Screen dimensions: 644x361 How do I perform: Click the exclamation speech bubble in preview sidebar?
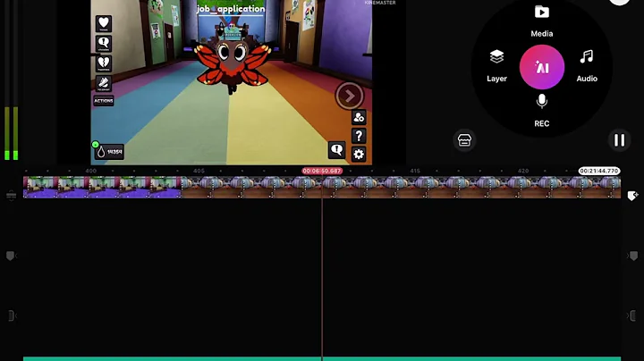coord(104,44)
